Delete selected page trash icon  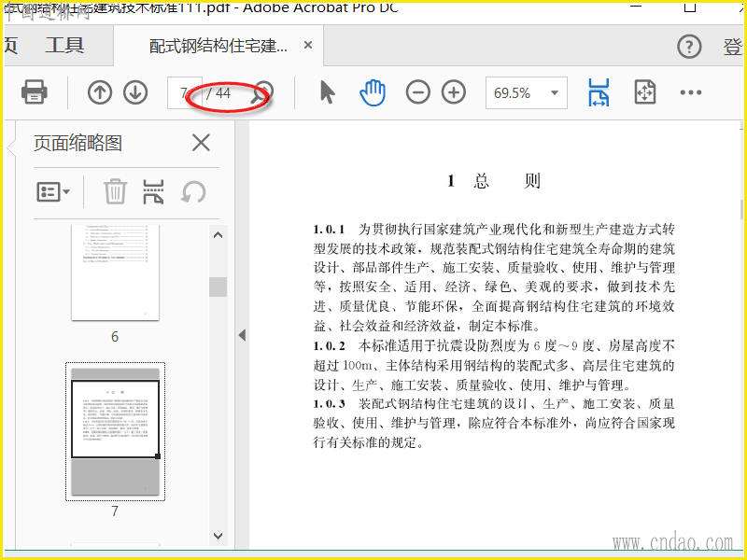point(115,192)
